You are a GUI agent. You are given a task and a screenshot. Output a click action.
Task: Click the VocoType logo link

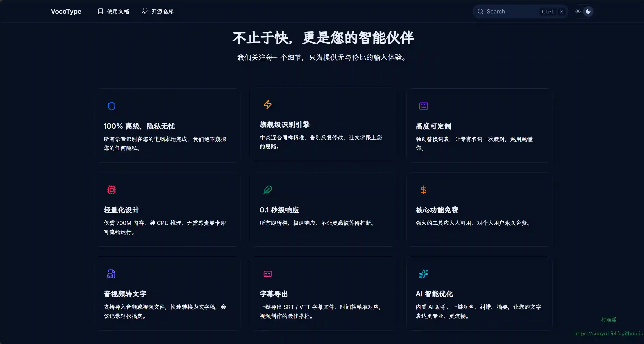click(x=66, y=12)
